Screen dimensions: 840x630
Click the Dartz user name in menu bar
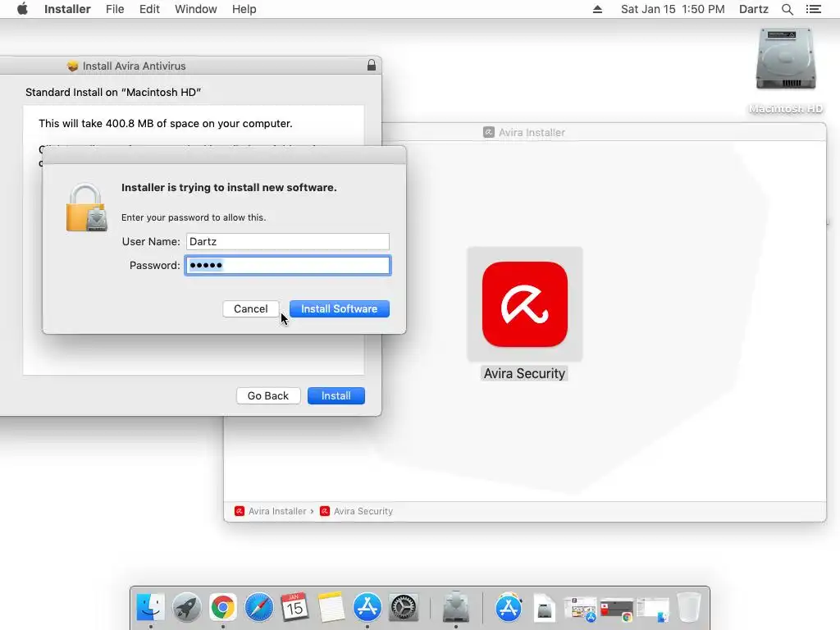click(x=754, y=9)
